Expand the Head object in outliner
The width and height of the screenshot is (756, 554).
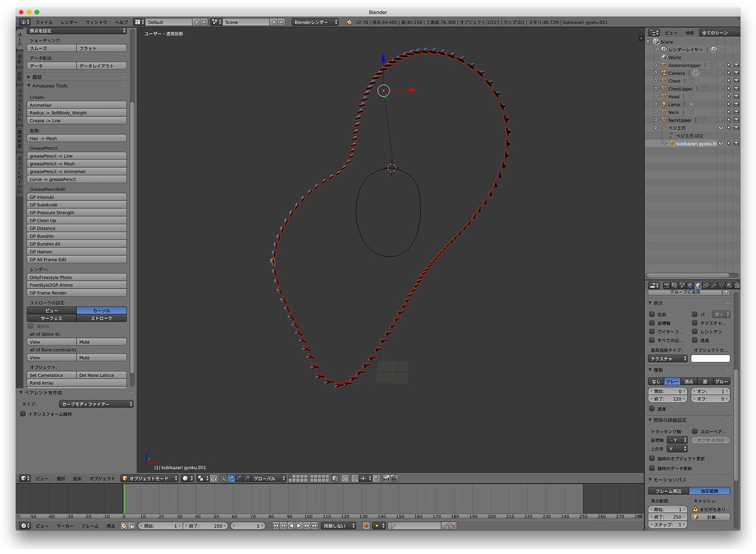[x=656, y=97]
